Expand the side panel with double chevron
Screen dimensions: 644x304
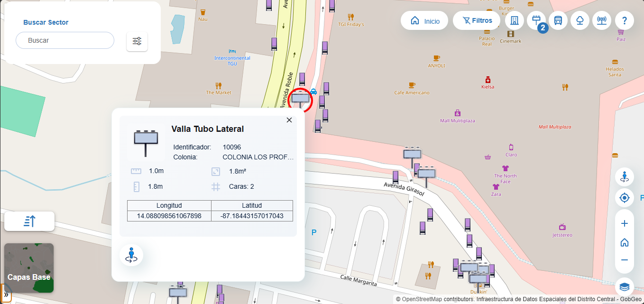[x=6, y=295]
